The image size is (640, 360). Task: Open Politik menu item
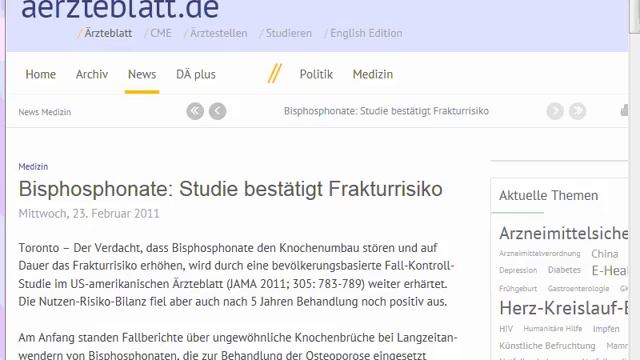tap(316, 74)
